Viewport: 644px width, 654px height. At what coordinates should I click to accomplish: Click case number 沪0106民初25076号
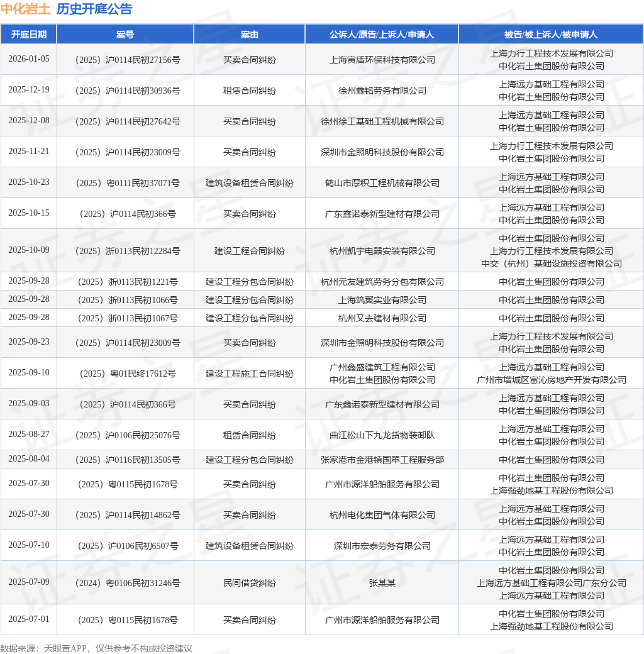pos(128,436)
